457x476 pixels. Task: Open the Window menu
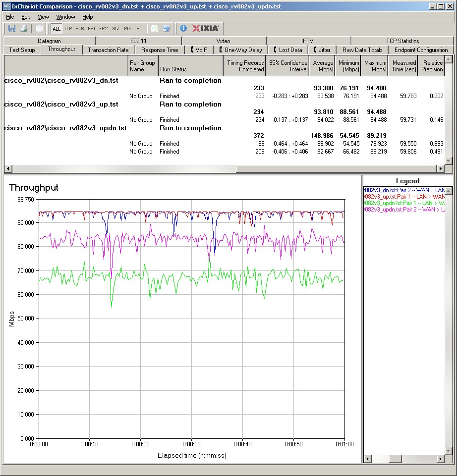[65, 17]
